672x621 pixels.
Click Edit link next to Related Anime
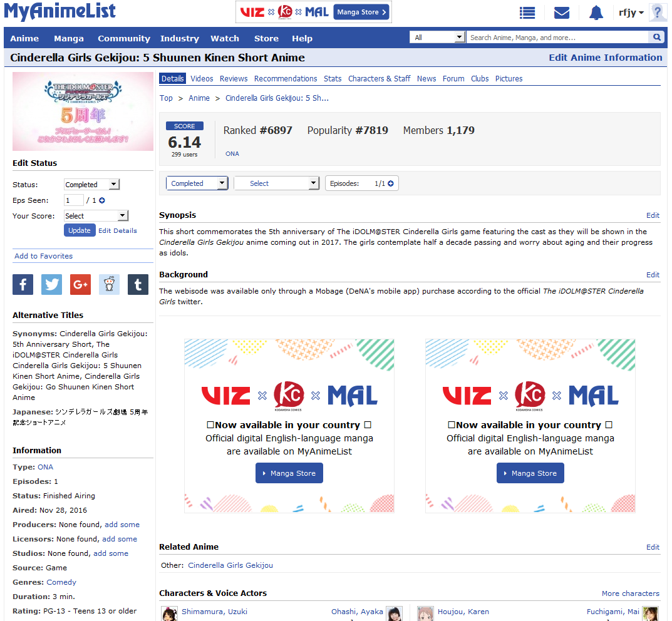(653, 547)
